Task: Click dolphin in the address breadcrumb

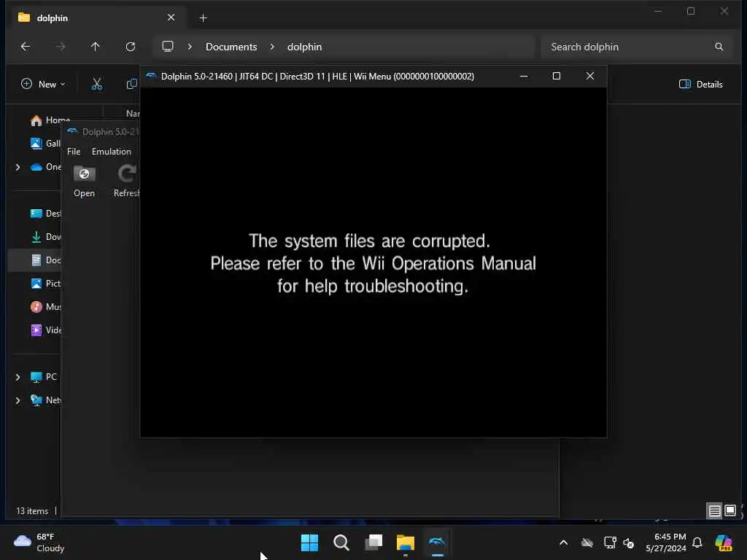Action: 304,47
